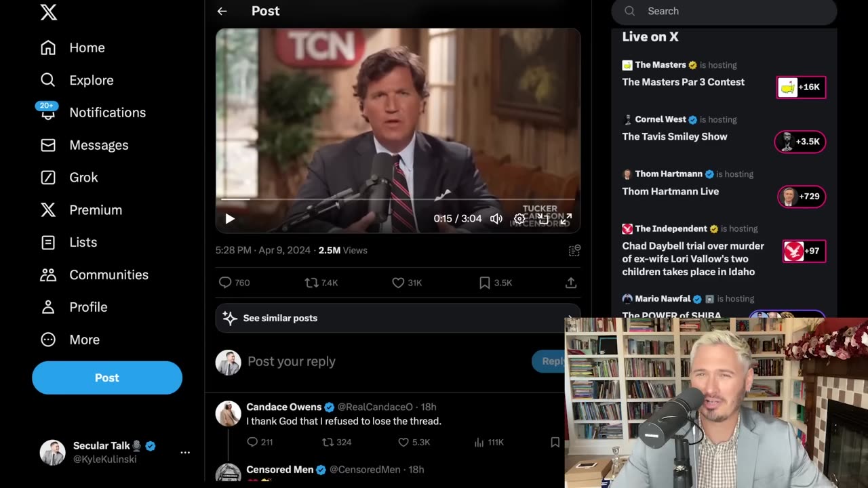Click the search magnifier icon
The width and height of the screenshot is (868, 488).
coord(630,11)
